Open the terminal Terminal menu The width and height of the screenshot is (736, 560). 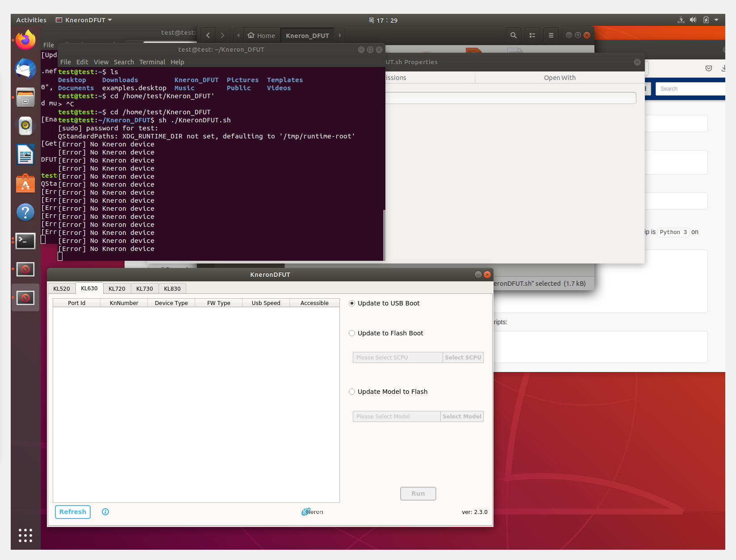(x=152, y=62)
